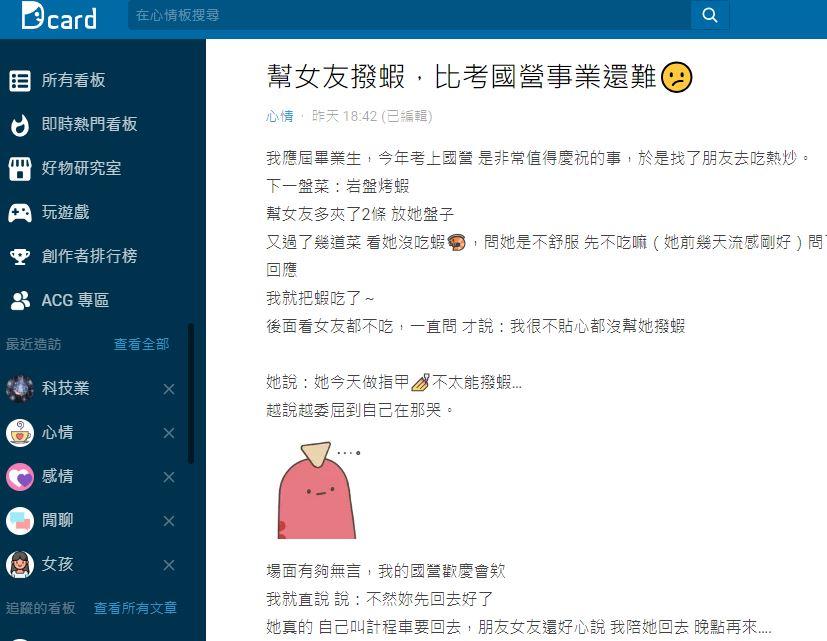Click 心情 board link under title
This screenshot has width=827, height=641.
point(280,116)
